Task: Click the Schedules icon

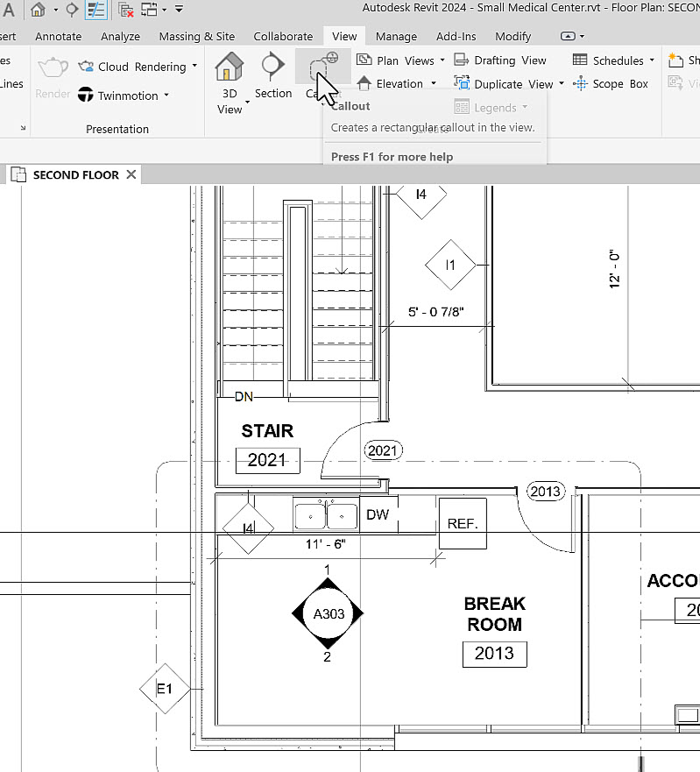Action: [580, 60]
